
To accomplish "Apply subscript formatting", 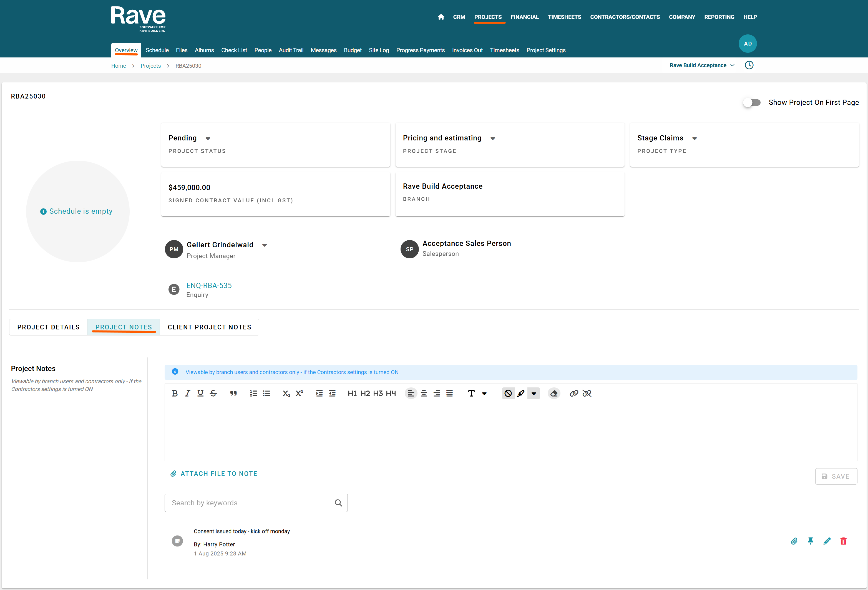I will 286,393.
